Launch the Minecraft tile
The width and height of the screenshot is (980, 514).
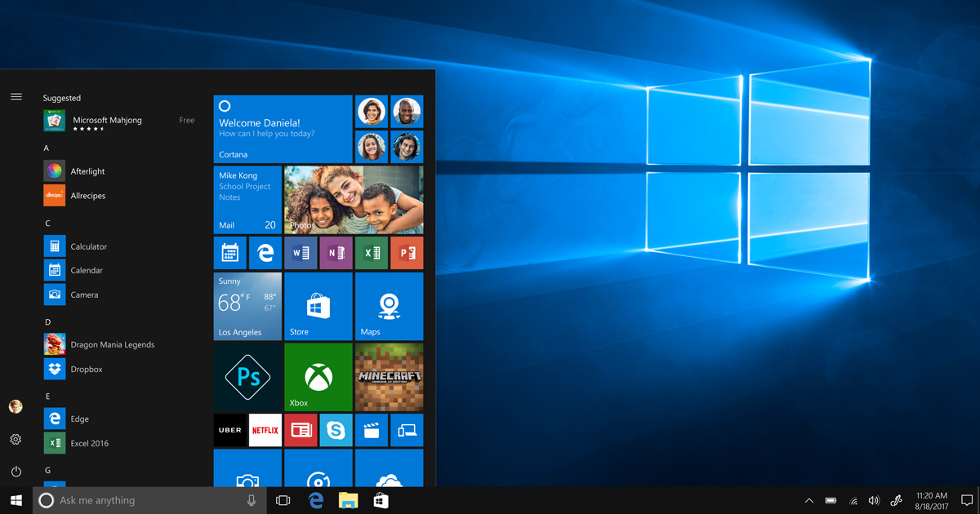[389, 377]
